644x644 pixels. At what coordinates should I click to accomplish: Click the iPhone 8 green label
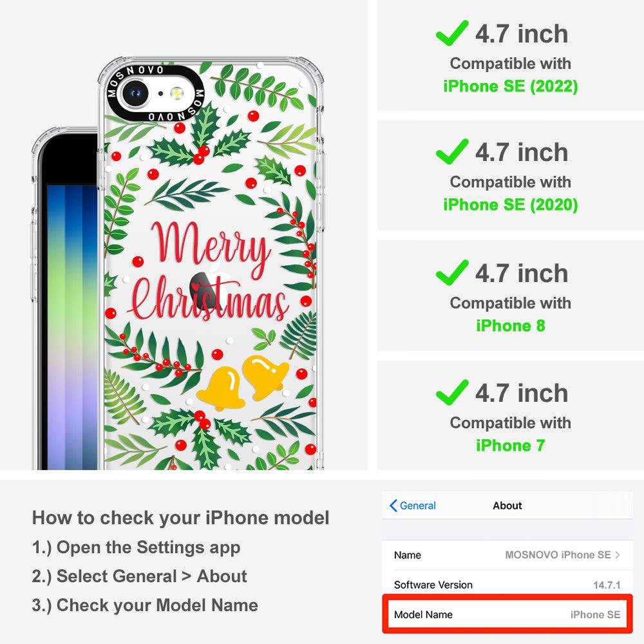coord(511,326)
